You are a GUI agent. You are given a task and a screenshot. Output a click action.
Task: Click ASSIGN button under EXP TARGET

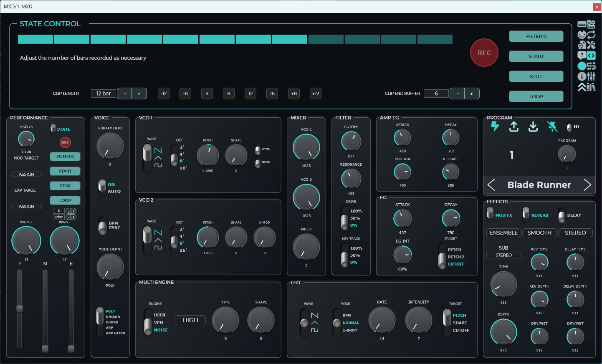(x=26, y=206)
